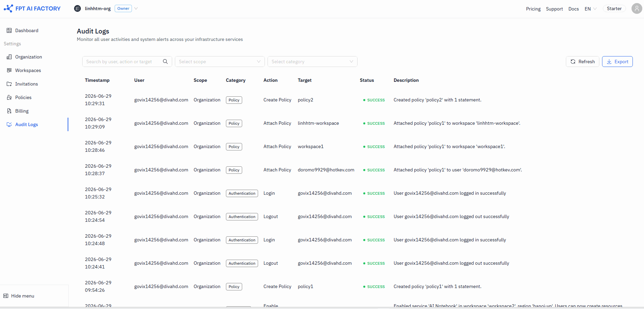Click Authentication tag in 10:24:41 row
The image size is (644, 309).
pos(242,263)
